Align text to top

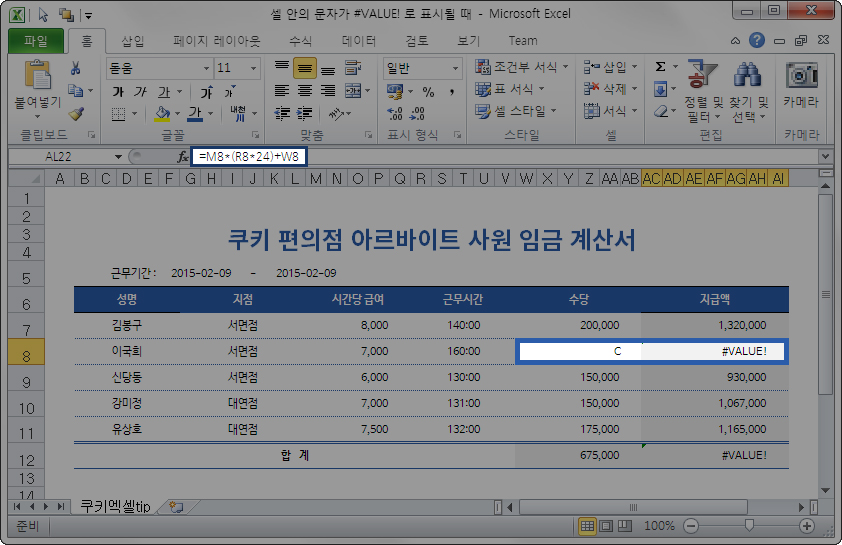coord(282,68)
